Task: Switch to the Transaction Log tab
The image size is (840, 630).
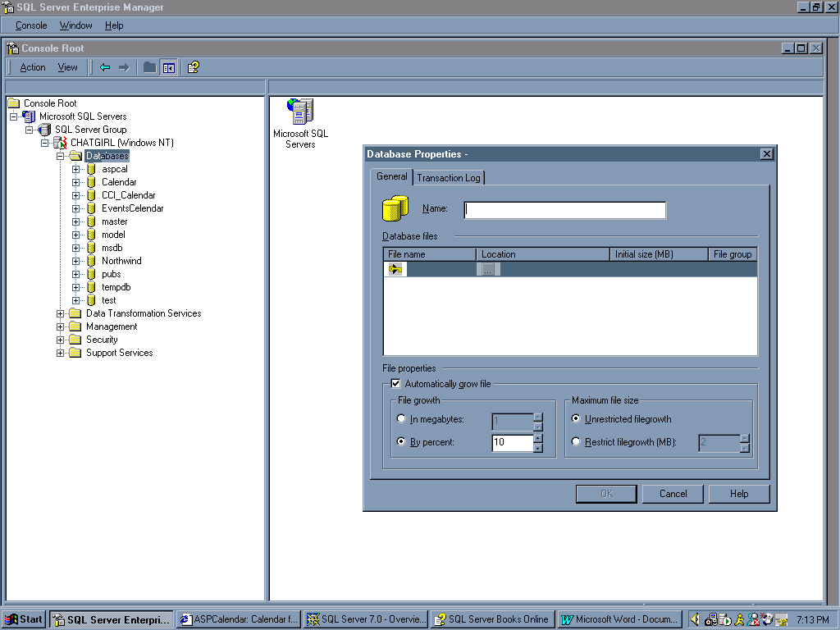Action: 449,178
